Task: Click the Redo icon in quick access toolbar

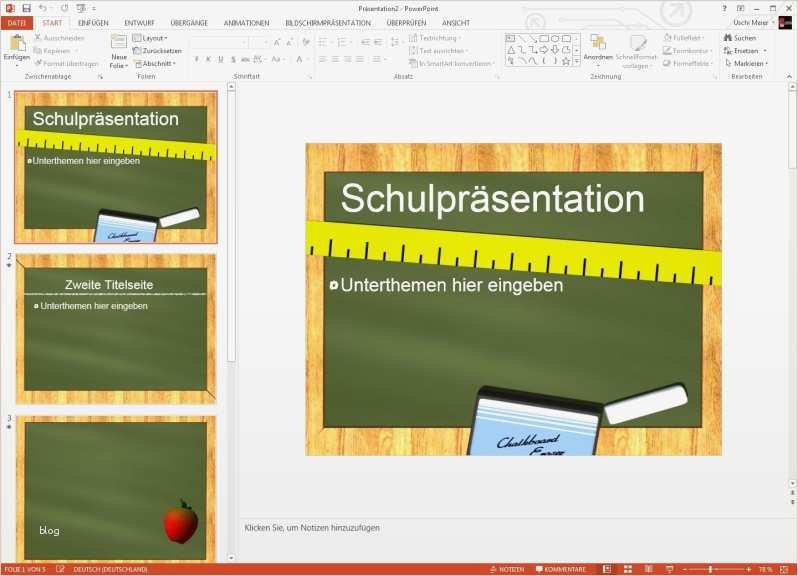Action: (65, 8)
